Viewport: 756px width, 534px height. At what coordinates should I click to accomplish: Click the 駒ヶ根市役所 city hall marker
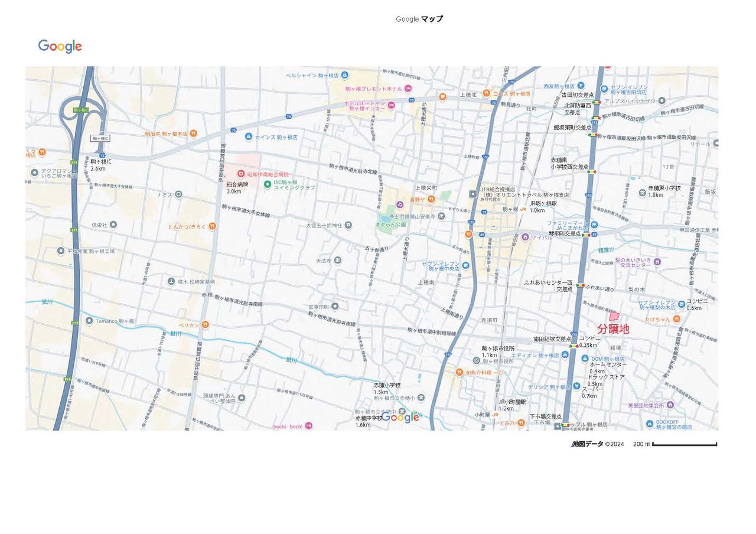point(477,361)
